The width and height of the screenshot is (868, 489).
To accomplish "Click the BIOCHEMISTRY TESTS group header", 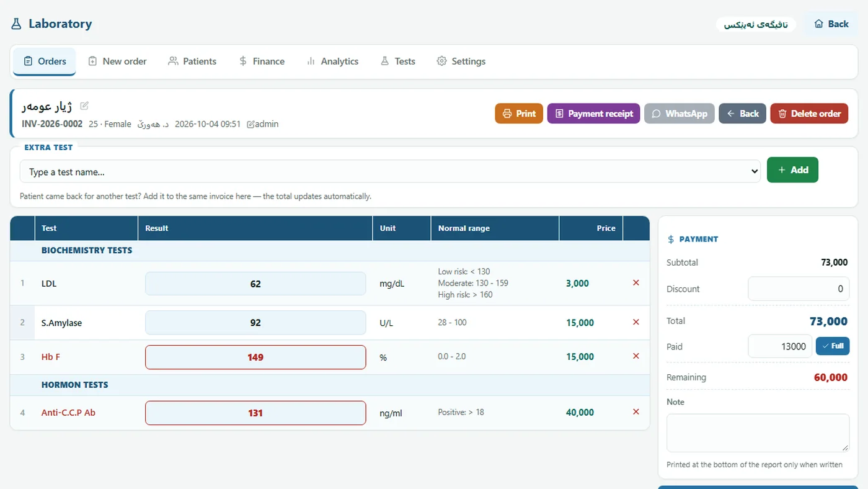I will 87,251.
